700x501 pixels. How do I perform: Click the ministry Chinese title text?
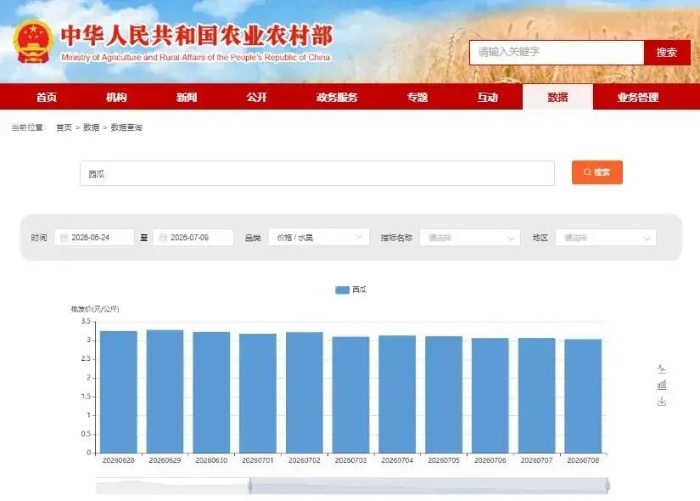(x=197, y=36)
